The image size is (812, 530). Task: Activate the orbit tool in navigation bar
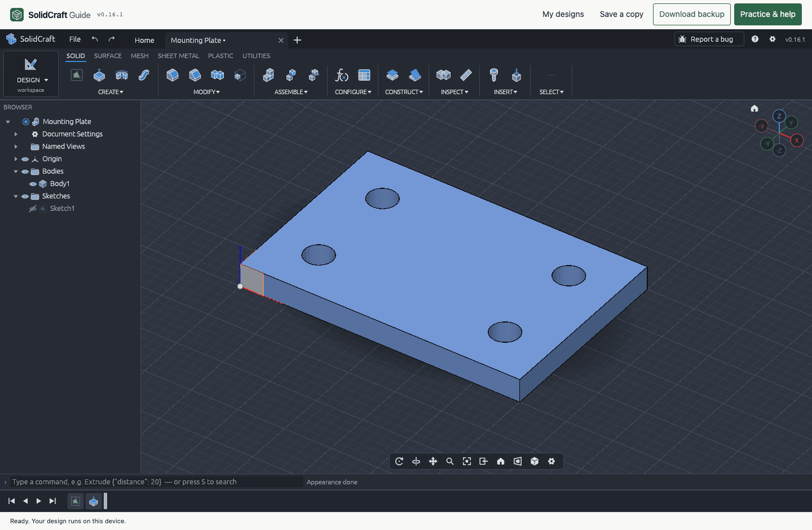click(x=399, y=461)
